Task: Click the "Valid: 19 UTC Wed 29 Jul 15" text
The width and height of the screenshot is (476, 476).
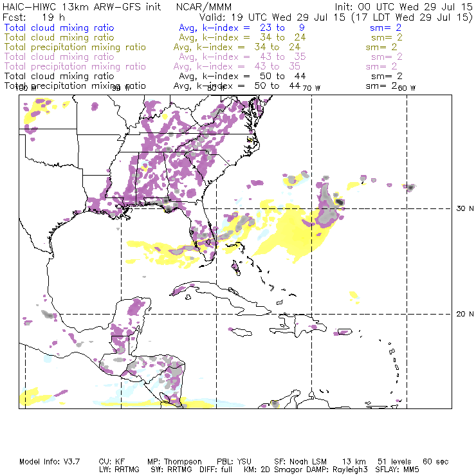Action: (272, 17)
